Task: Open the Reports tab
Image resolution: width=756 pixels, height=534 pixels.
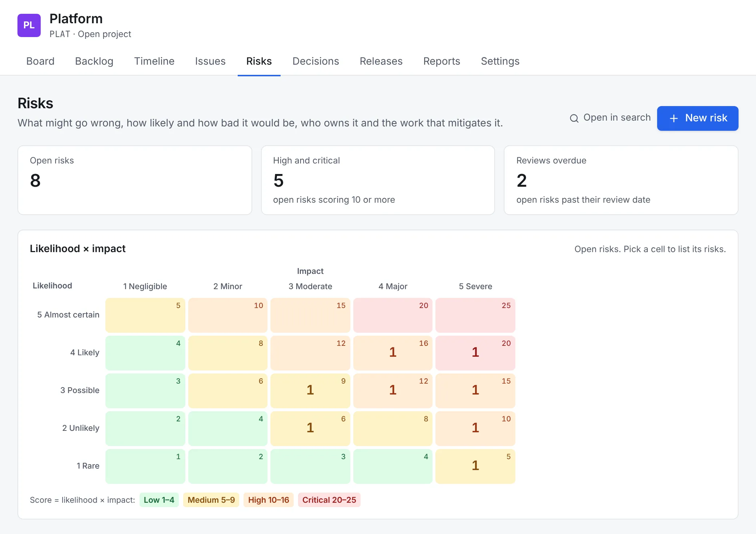Action: pyautogui.click(x=442, y=61)
